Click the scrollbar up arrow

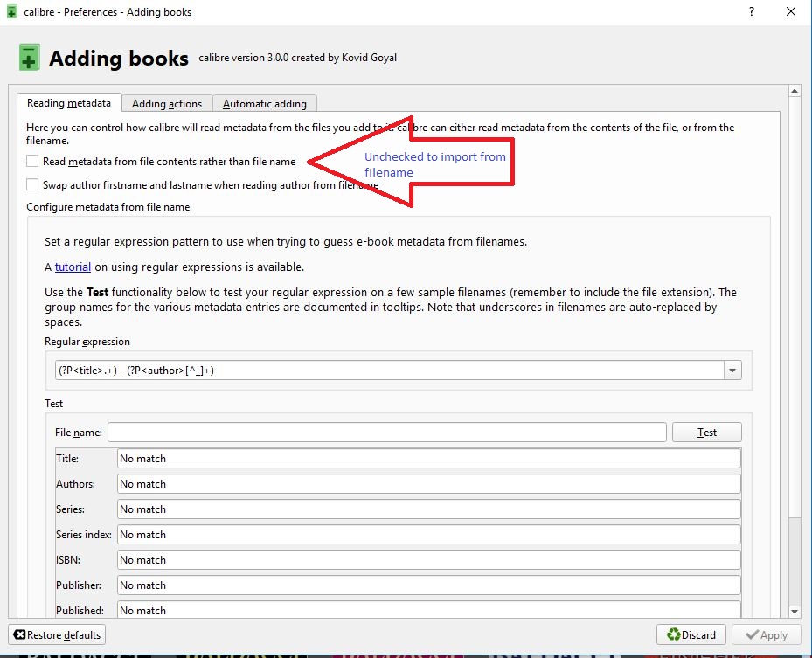795,91
